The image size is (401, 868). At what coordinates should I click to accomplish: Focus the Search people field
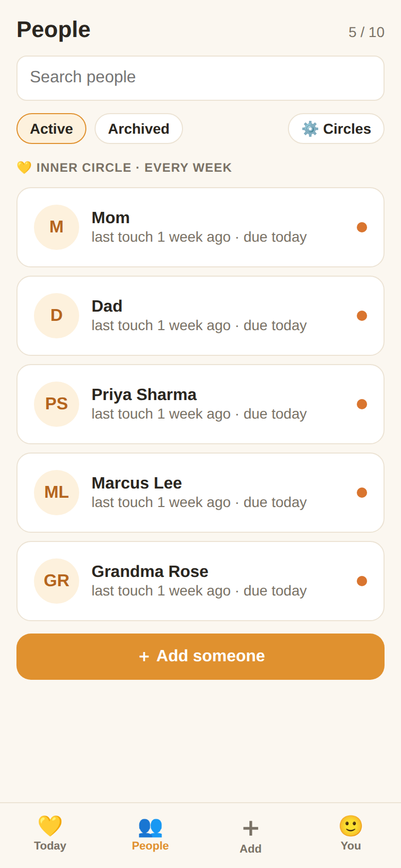[x=200, y=78]
